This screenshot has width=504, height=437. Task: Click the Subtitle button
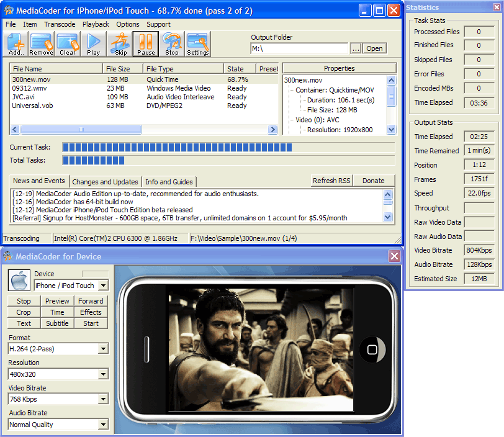(x=57, y=323)
